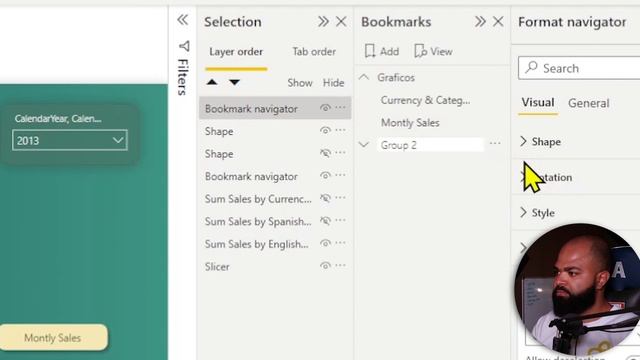This screenshot has width=640, height=360.
Task: Toggle visibility of the top Bookmark navigator layer
Action: coord(325,108)
